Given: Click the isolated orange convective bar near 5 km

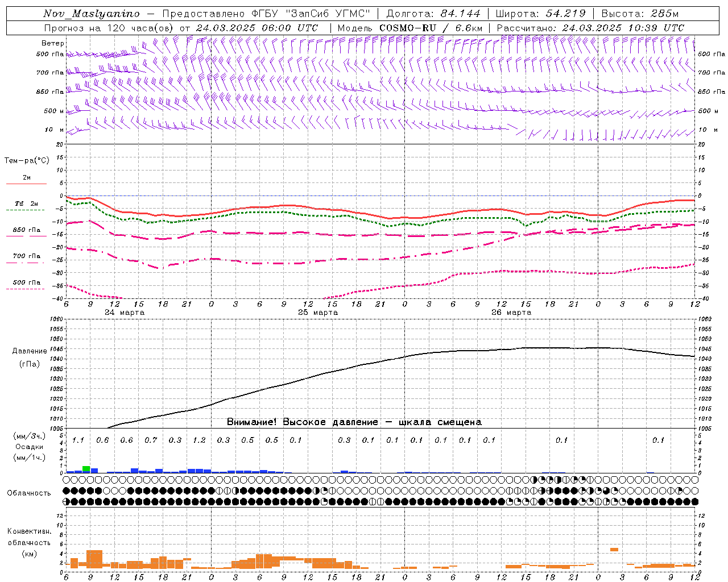Looking at the screenshot, I should coord(614,549).
